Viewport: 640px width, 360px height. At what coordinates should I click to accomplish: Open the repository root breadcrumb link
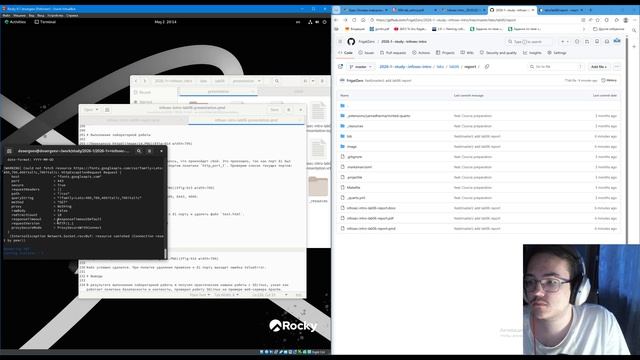pyautogui.click(x=405, y=67)
